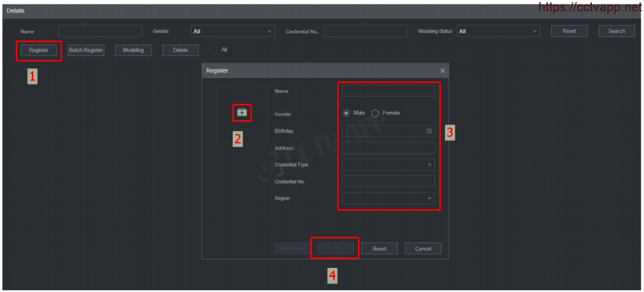Screen dimensions: 644x292
Task: Click the Delete button
Action: point(180,50)
